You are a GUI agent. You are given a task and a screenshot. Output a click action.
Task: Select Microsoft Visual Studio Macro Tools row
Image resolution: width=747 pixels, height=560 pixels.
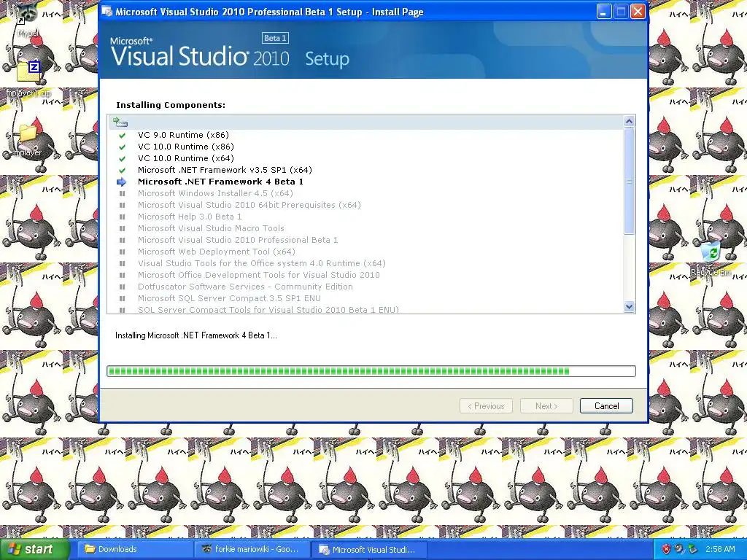[211, 228]
